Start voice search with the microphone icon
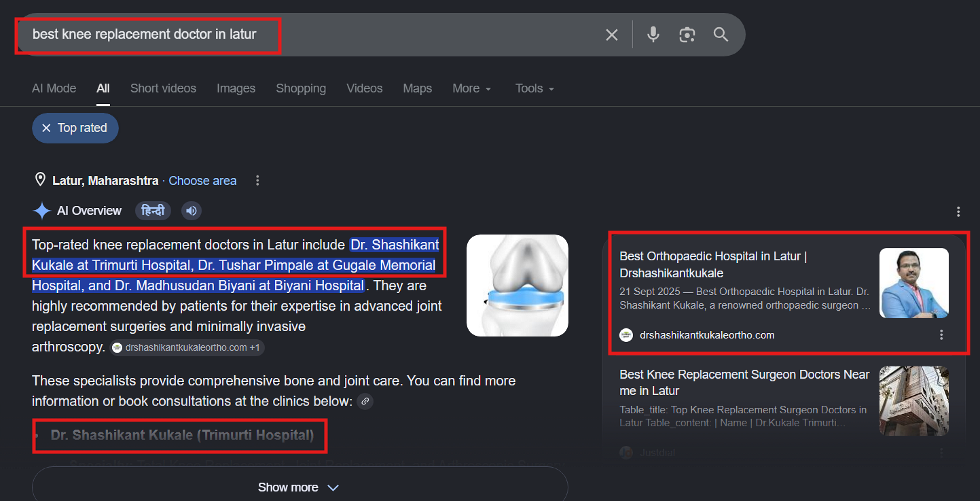Viewport: 980px width, 501px height. tap(653, 35)
